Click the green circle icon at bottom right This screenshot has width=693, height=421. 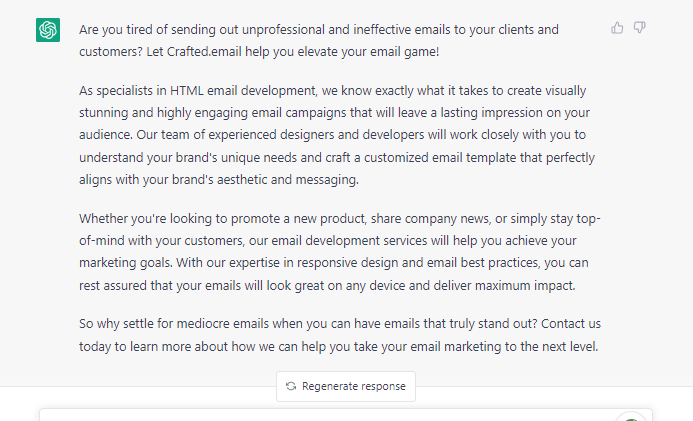pos(631,417)
